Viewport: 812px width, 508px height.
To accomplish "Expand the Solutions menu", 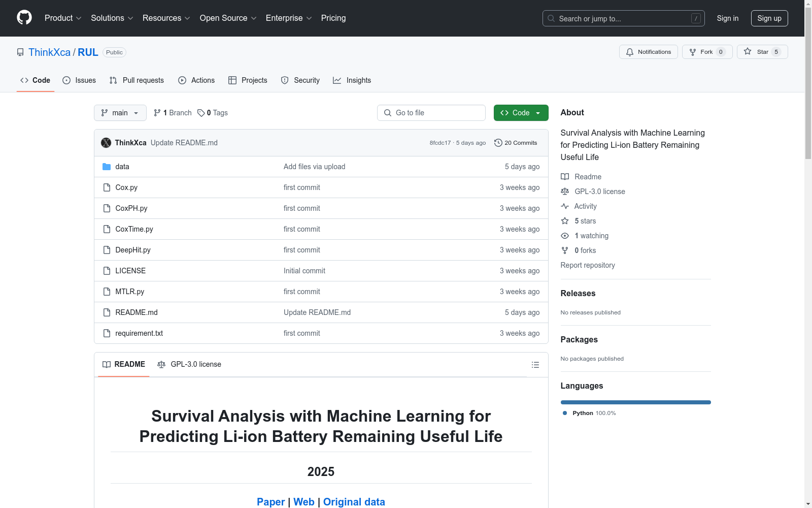I will (x=112, y=18).
